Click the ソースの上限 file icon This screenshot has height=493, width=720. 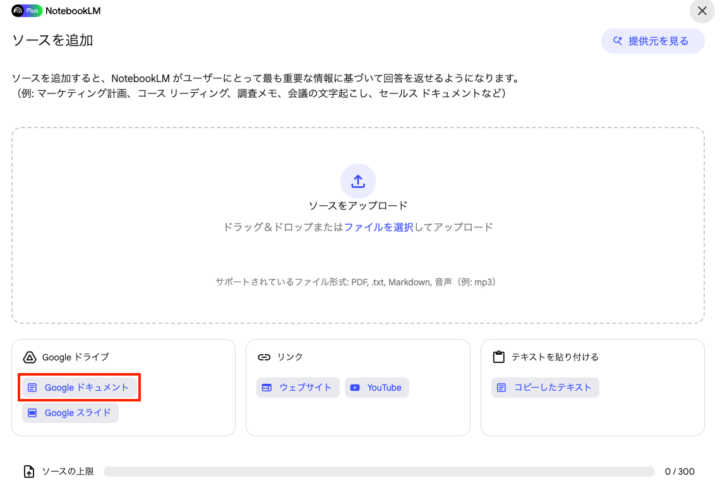(29, 471)
